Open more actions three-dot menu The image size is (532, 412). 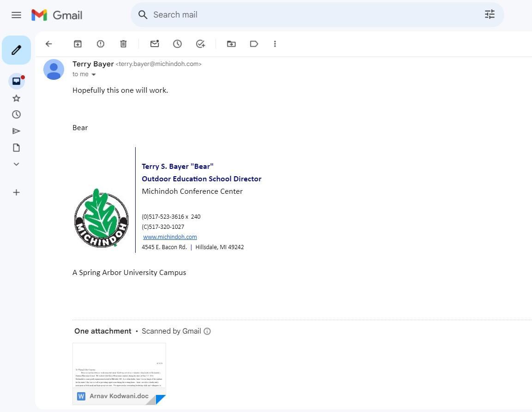click(275, 44)
